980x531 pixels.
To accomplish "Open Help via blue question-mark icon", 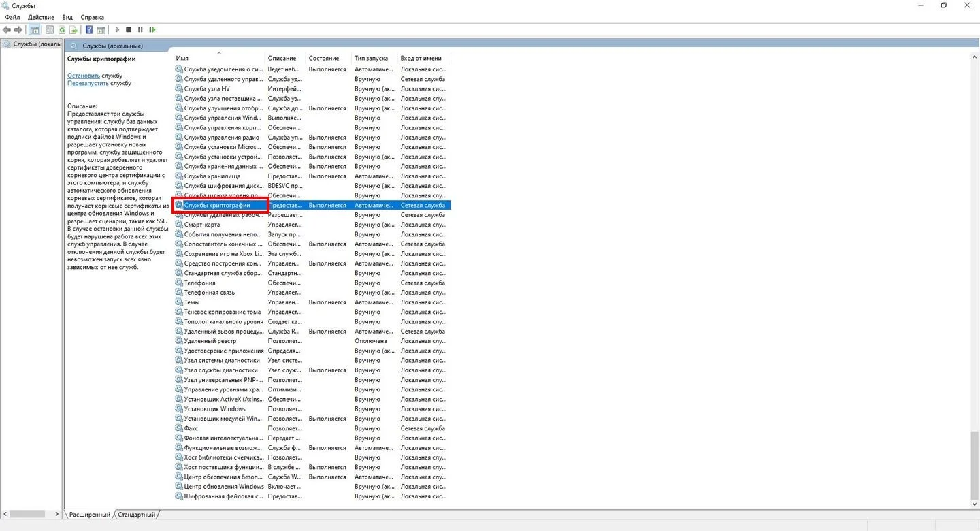I will 89,30.
